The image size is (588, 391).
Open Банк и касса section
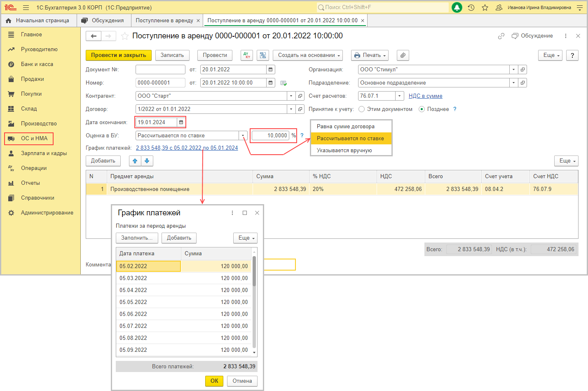(37, 64)
